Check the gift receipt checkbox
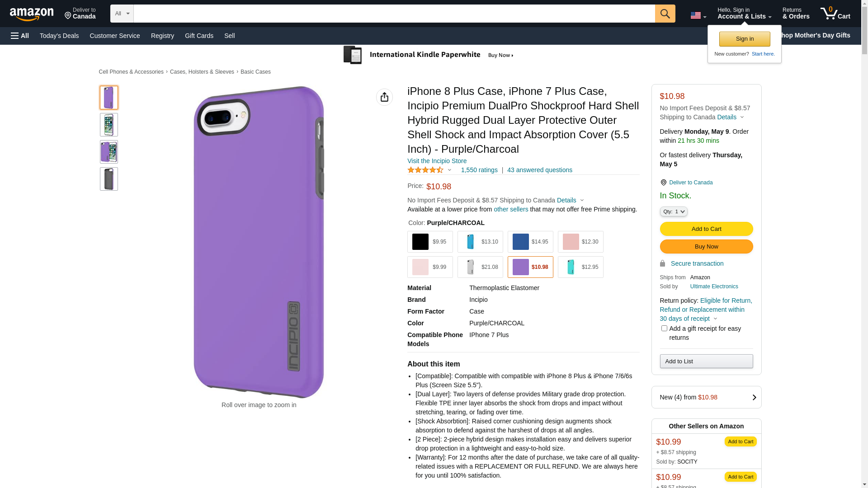Image resolution: width=868 pixels, height=488 pixels. pyautogui.click(x=664, y=328)
